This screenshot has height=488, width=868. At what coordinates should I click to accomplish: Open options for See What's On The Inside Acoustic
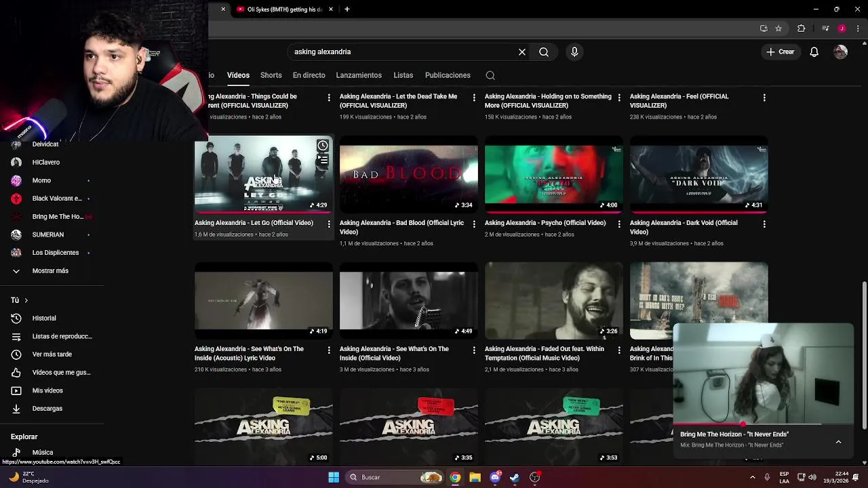point(329,350)
